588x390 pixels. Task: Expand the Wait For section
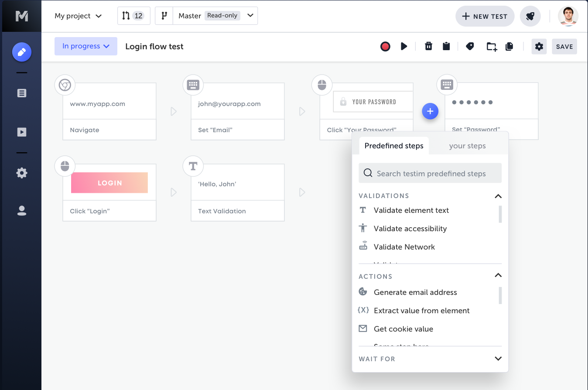(498, 359)
